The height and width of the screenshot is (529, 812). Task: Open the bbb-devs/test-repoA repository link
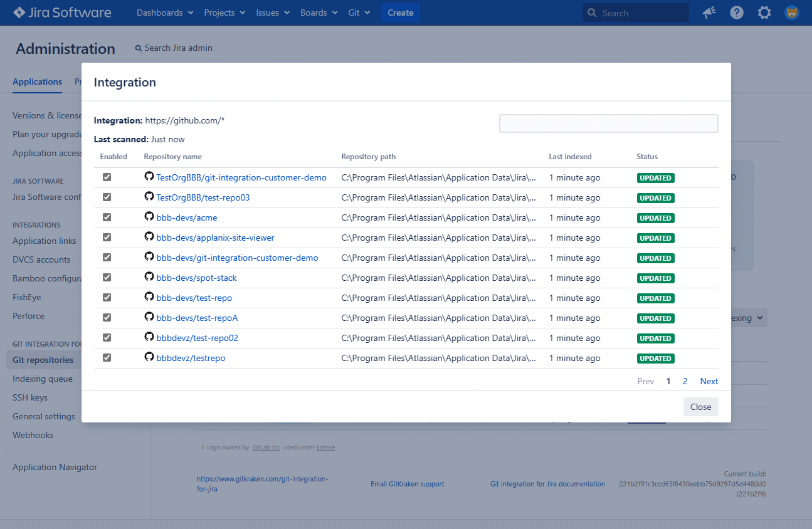pos(197,318)
